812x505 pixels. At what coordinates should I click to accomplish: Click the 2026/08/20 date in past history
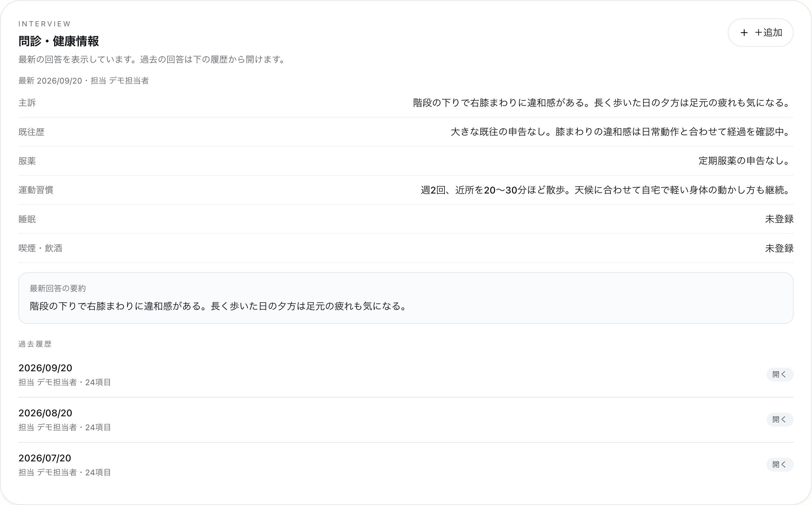(x=45, y=413)
